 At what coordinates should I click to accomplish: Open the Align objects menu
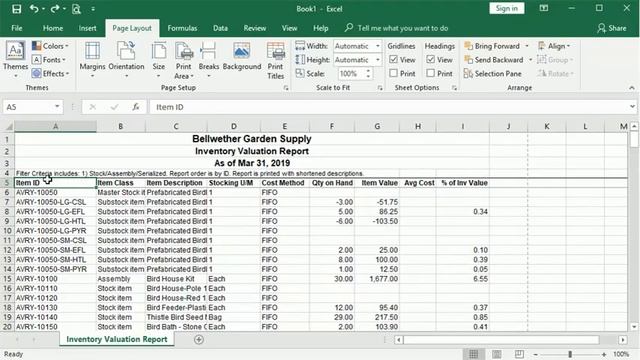tap(554, 46)
